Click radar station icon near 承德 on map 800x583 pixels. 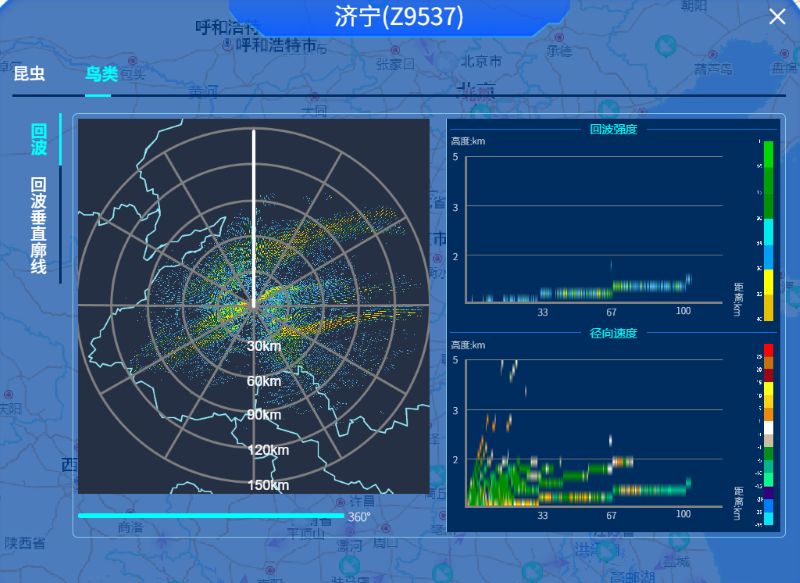click(663, 45)
